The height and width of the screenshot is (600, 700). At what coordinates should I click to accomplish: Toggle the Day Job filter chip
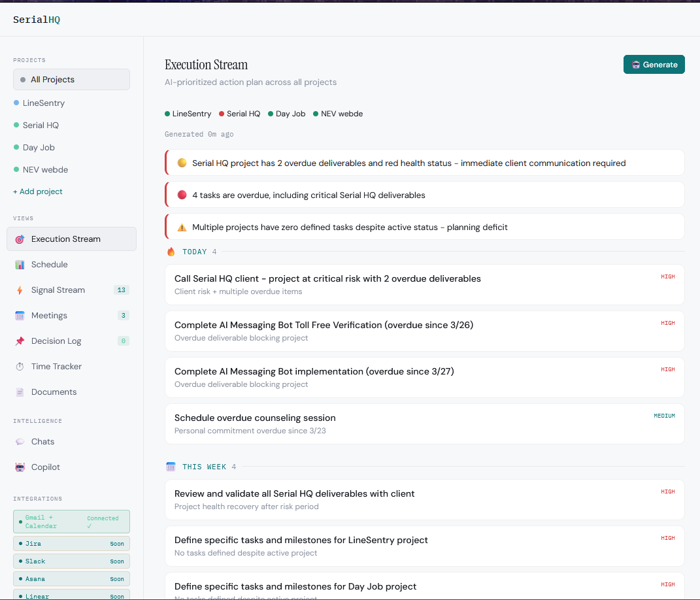(x=286, y=114)
